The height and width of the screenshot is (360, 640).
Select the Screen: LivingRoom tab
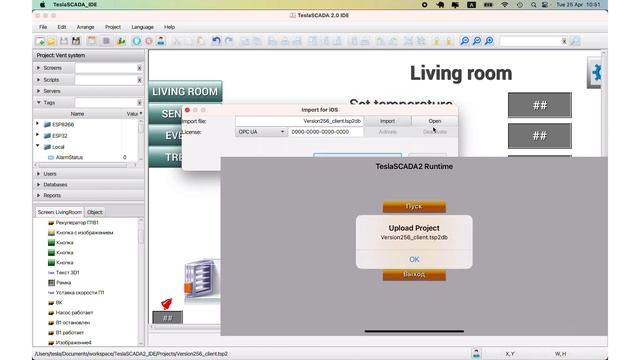pyautogui.click(x=60, y=212)
